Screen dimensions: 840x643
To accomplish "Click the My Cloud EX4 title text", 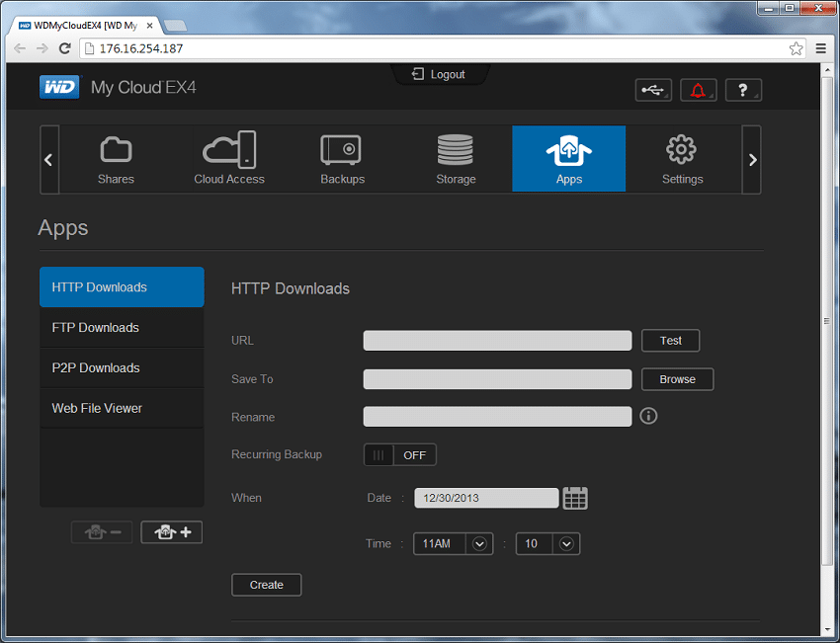I will pos(143,87).
